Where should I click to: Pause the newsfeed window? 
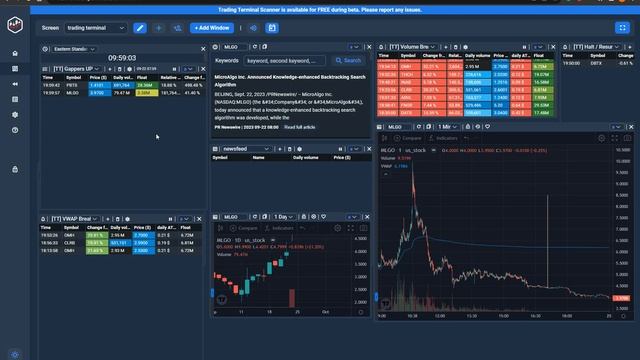click(340, 149)
